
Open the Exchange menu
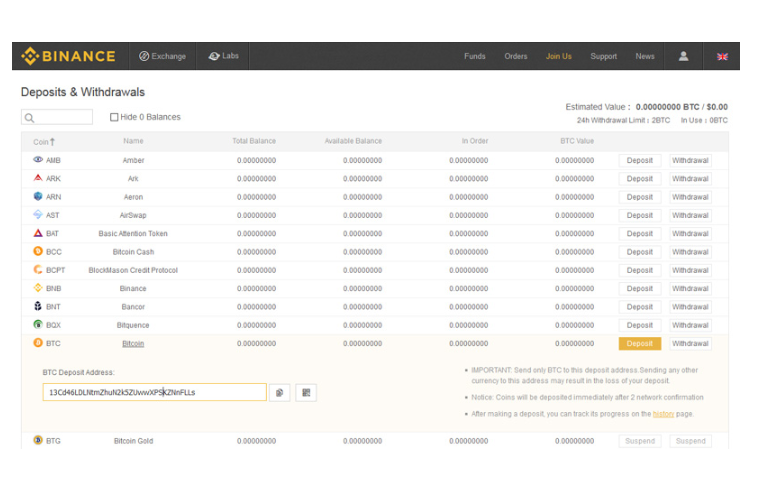click(163, 56)
